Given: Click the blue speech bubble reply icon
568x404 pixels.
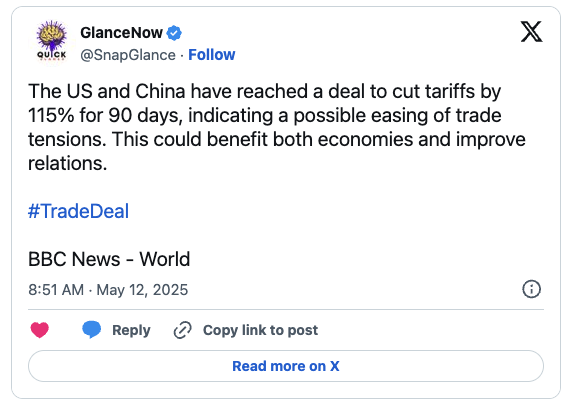Looking at the screenshot, I should click(x=91, y=329).
